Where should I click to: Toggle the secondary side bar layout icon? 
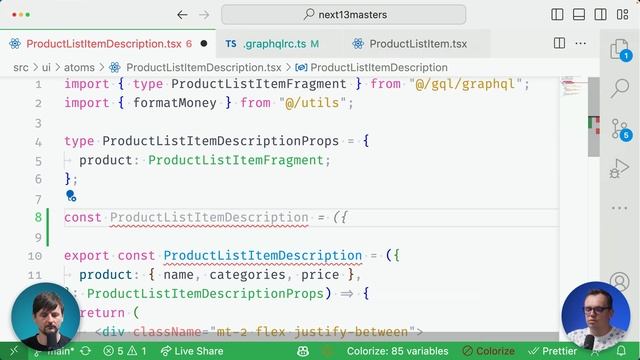point(600,15)
